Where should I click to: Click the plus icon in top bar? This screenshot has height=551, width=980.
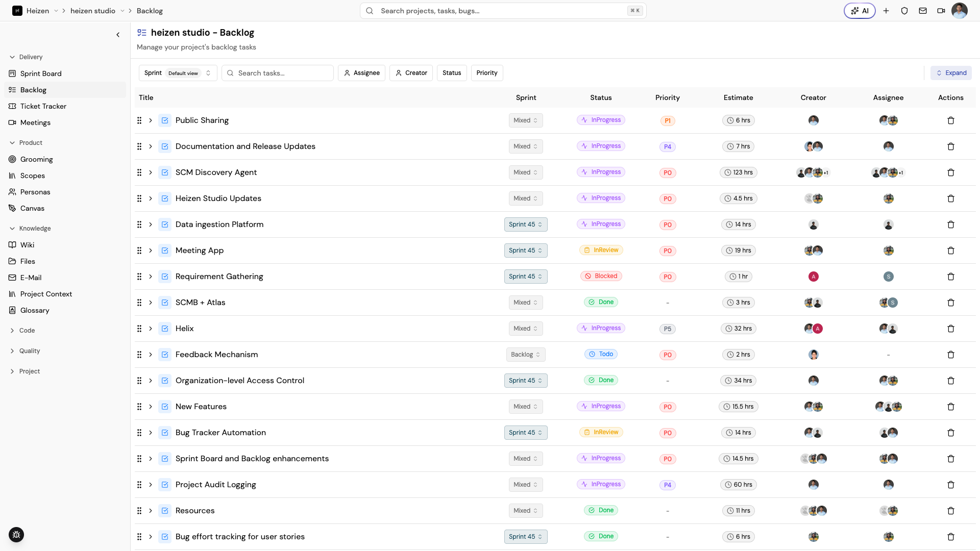(886, 11)
